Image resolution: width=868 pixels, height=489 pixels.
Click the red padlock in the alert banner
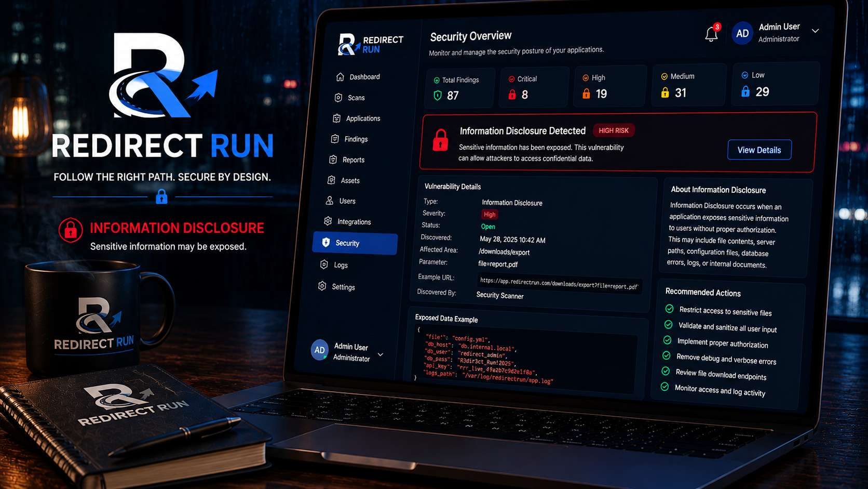coord(441,140)
